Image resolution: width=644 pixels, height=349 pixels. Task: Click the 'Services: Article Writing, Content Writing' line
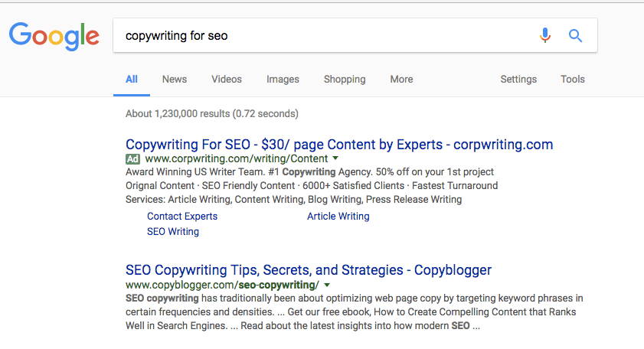[293, 200]
